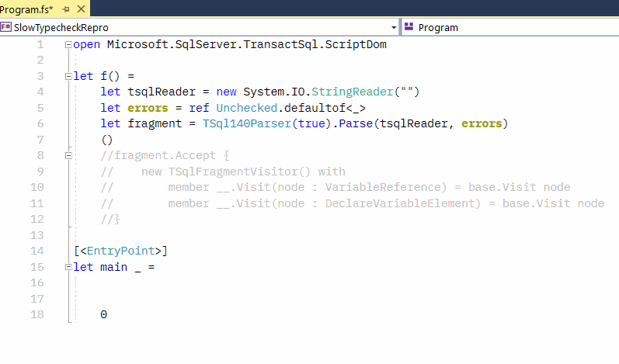Image resolution: width=619 pixels, height=364 pixels.
Task: Click 'fragment' identifier on line 6
Action: point(155,124)
